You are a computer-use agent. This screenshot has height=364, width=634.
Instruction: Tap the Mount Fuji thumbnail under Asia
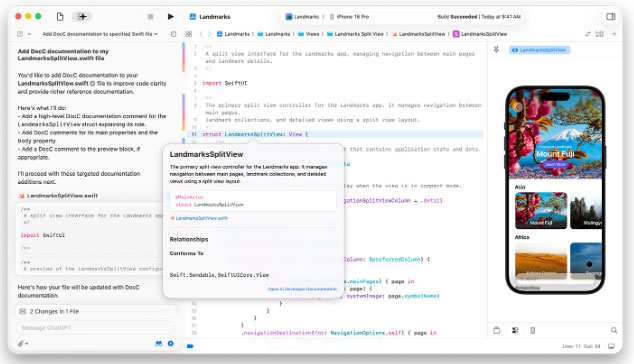(541, 210)
